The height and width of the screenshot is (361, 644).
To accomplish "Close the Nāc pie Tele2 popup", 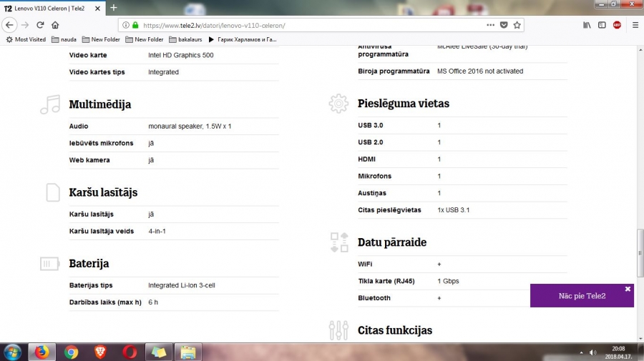I will click(x=628, y=289).
